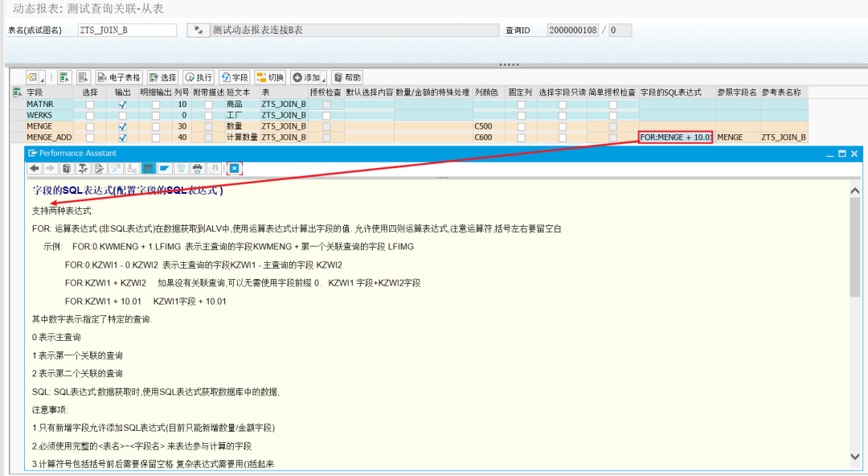Screen dimensions: 868x476
Task: Click the forward arrow in Performance Assistant
Action: pos(51,169)
